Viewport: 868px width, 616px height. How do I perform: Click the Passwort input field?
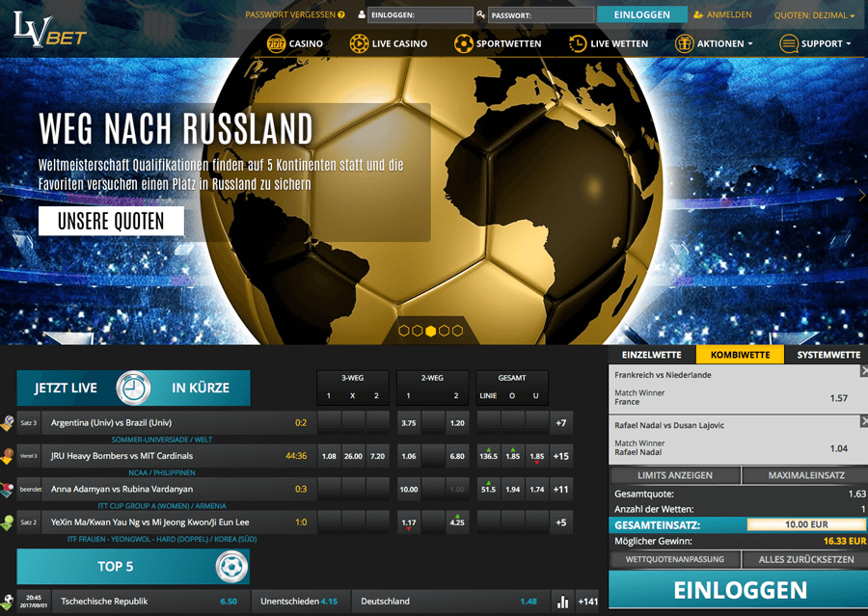click(x=541, y=15)
